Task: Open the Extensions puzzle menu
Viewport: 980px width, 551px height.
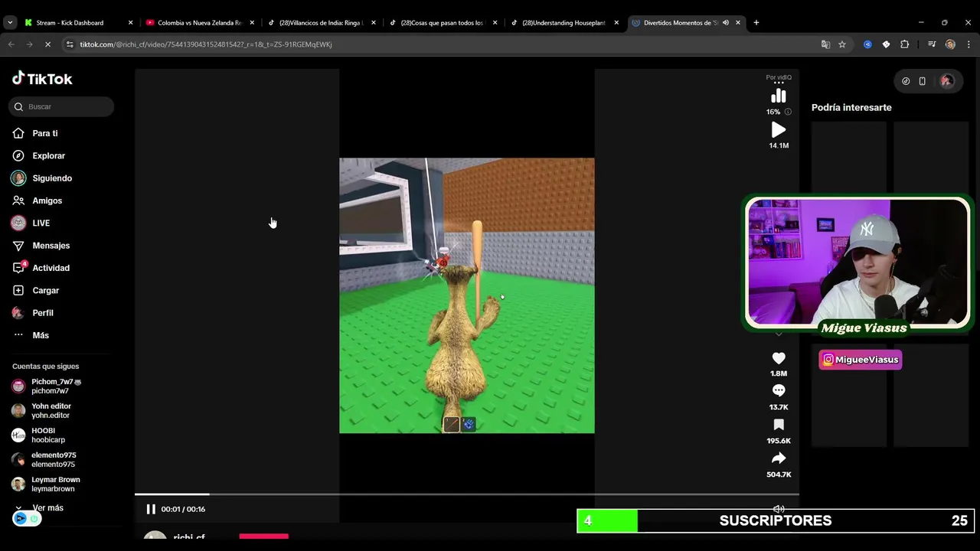Action: [904, 44]
